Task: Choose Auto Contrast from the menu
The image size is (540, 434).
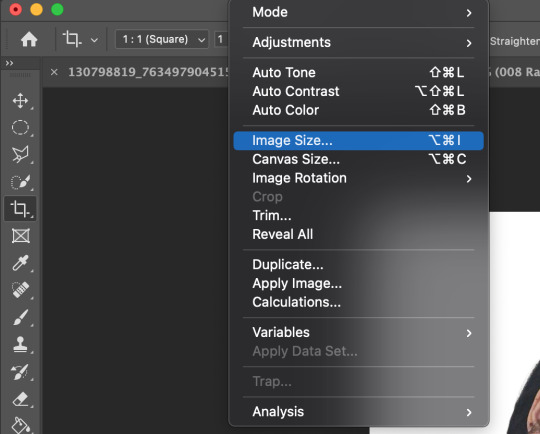Action: click(x=359, y=91)
